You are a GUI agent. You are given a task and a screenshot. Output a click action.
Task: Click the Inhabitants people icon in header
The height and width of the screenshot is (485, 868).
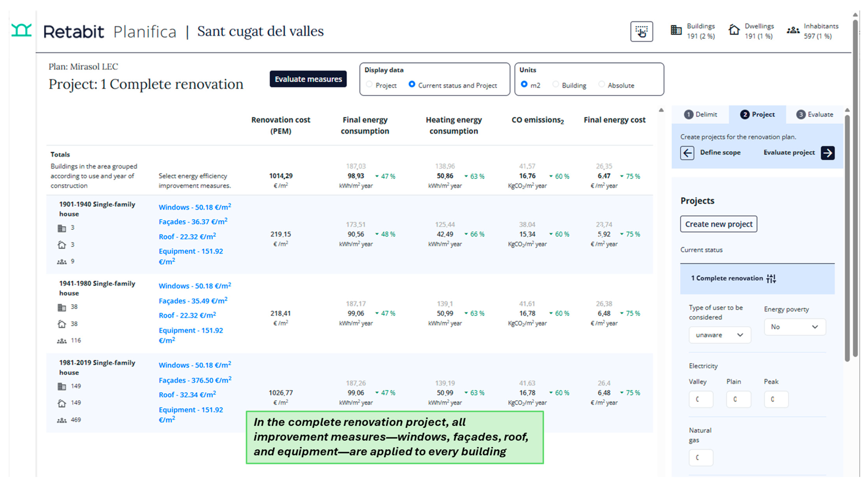tap(793, 30)
